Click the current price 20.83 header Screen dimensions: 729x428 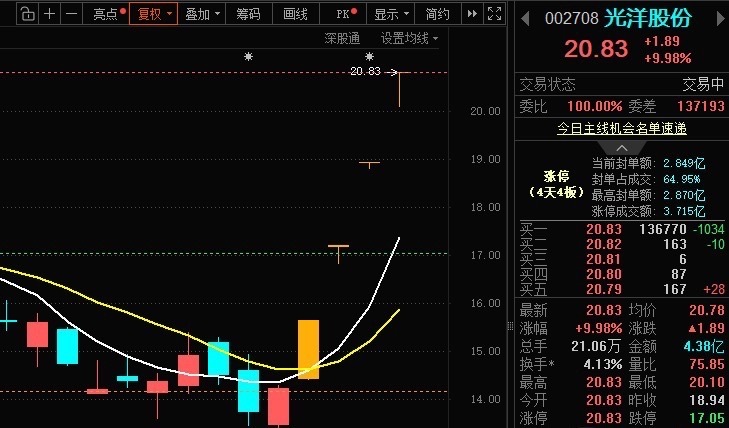pos(596,49)
